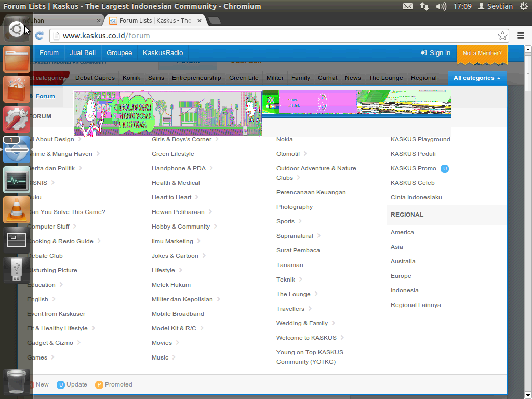Open Jual Beli in top navigation
The image size is (532, 399).
[83, 53]
